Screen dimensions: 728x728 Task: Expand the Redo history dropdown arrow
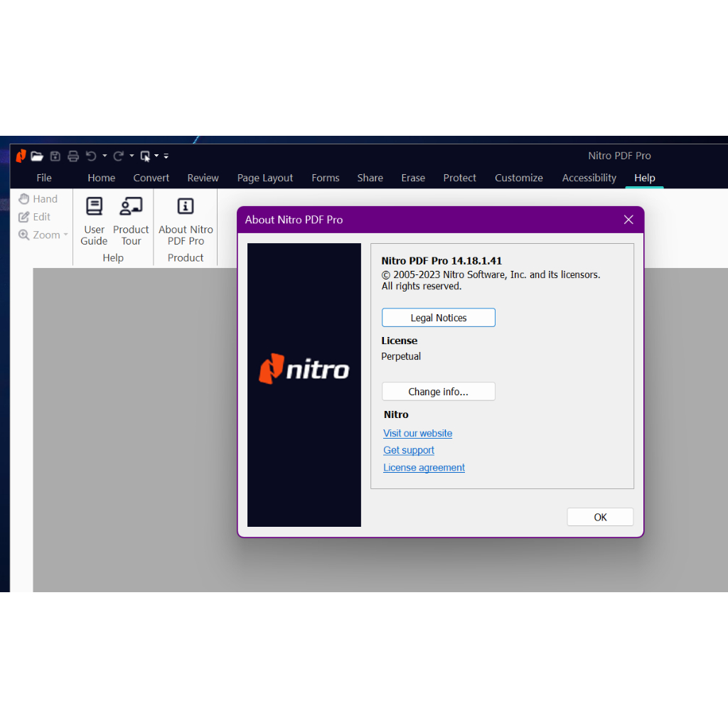(132, 156)
